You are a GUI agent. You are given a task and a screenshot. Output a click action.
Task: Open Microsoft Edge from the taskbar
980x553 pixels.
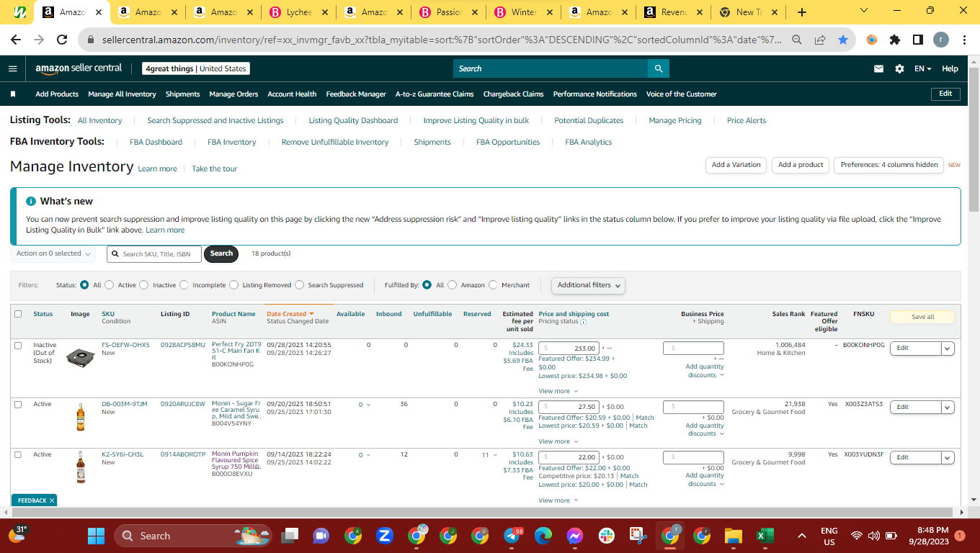point(543,536)
